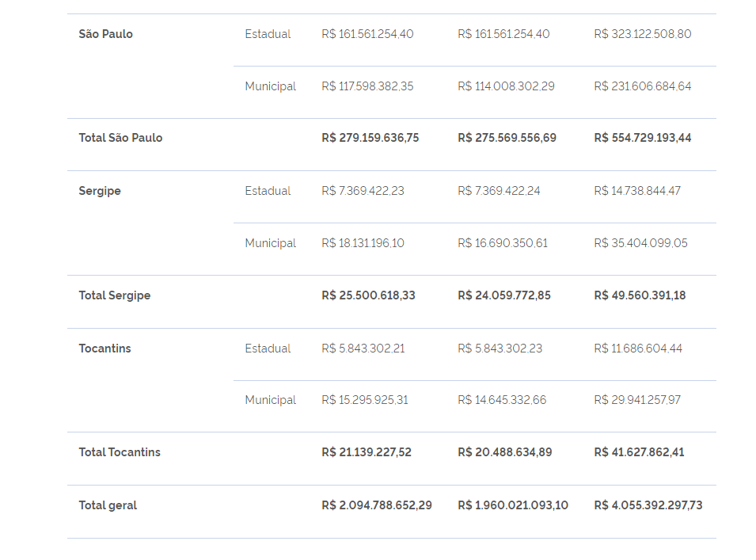
Task: Click R$ 275.569.556,69 in Total São Paulo
Action: pos(507,138)
